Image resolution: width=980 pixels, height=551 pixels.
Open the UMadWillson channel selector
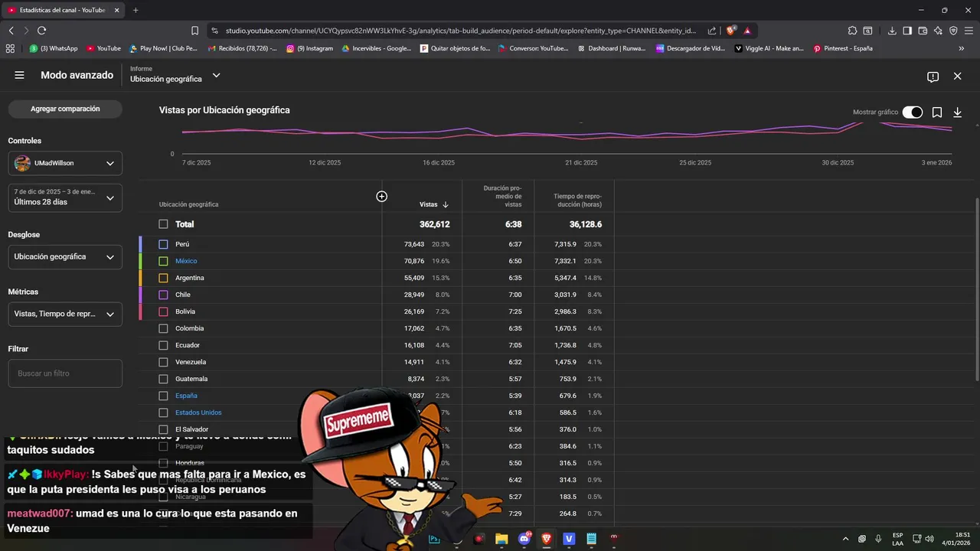click(x=65, y=163)
